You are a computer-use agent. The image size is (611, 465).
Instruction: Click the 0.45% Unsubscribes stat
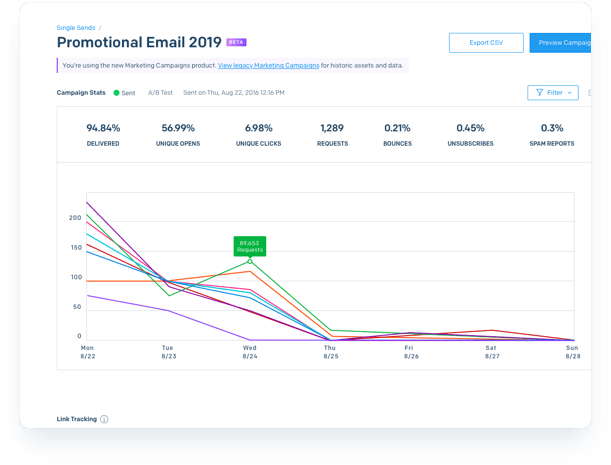coord(470,135)
